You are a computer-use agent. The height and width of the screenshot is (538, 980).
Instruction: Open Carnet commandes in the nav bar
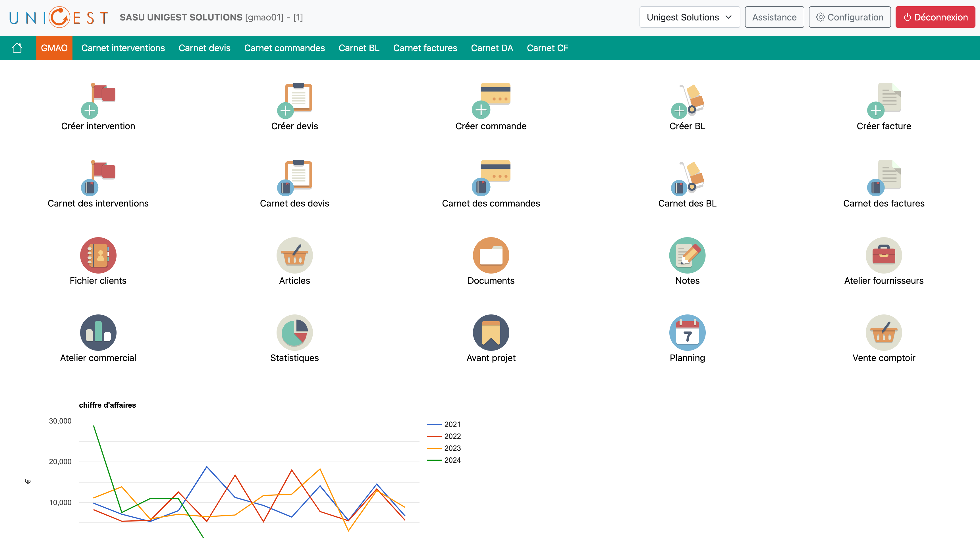[x=284, y=48]
